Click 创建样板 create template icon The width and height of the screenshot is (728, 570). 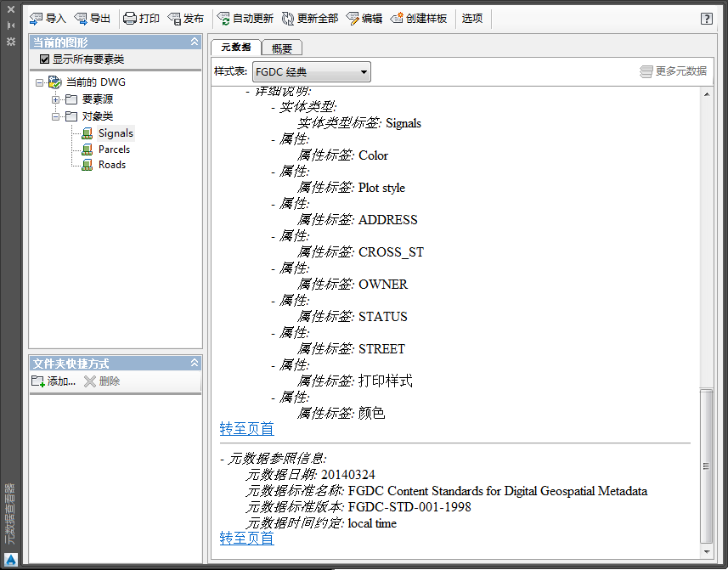(397, 19)
